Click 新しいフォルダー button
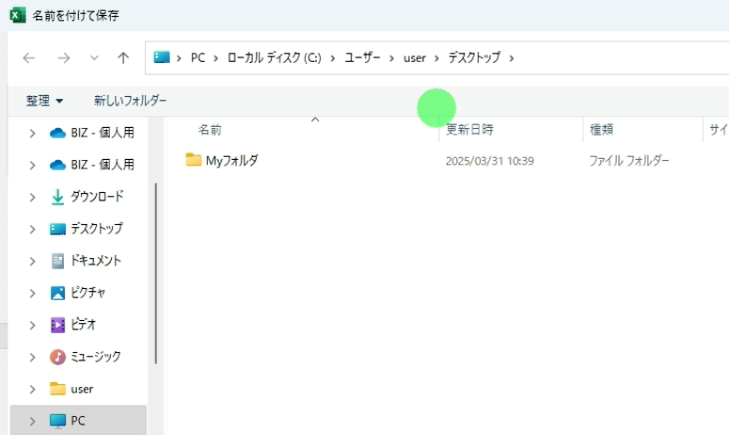This screenshot has width=729, height=435. pos(130,100)
